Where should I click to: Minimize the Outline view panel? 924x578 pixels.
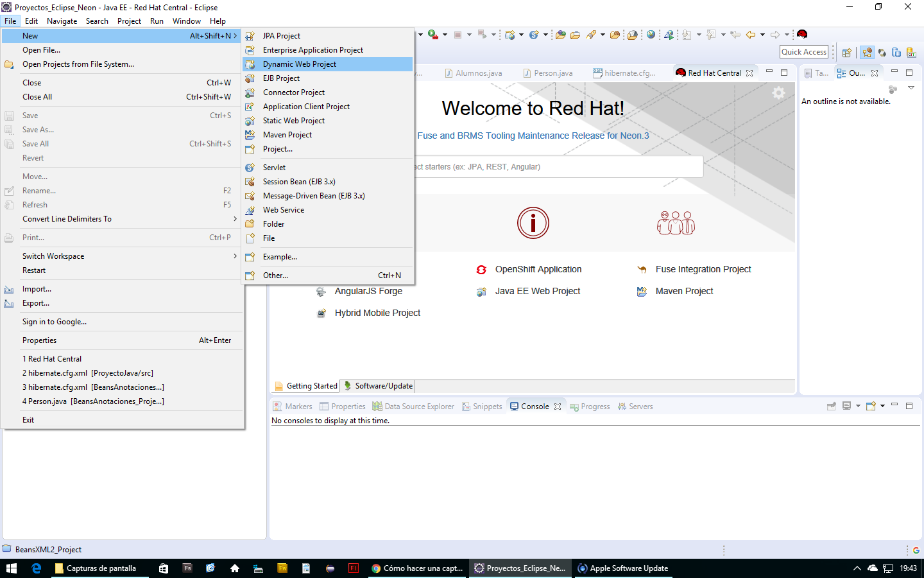[x=894, y=72]
